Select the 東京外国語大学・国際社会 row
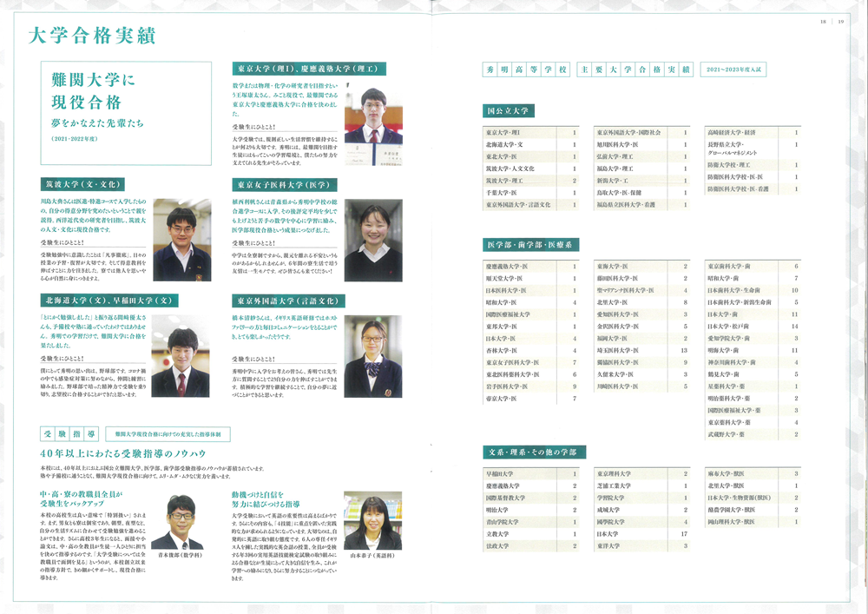Screen dimensions: 868x614 point(641,133)
